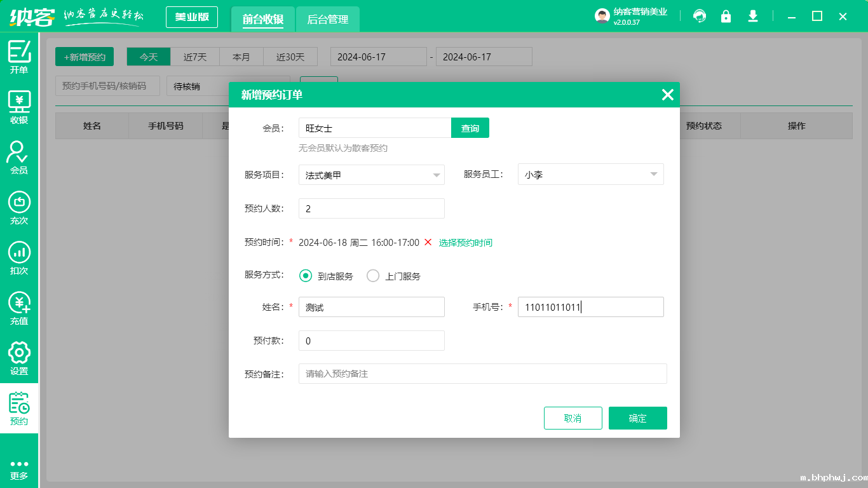This screenshot has height=488, width=868.
Task: Select the 今天 date filter
Action: pyautogui.click(x=149, y=57)
